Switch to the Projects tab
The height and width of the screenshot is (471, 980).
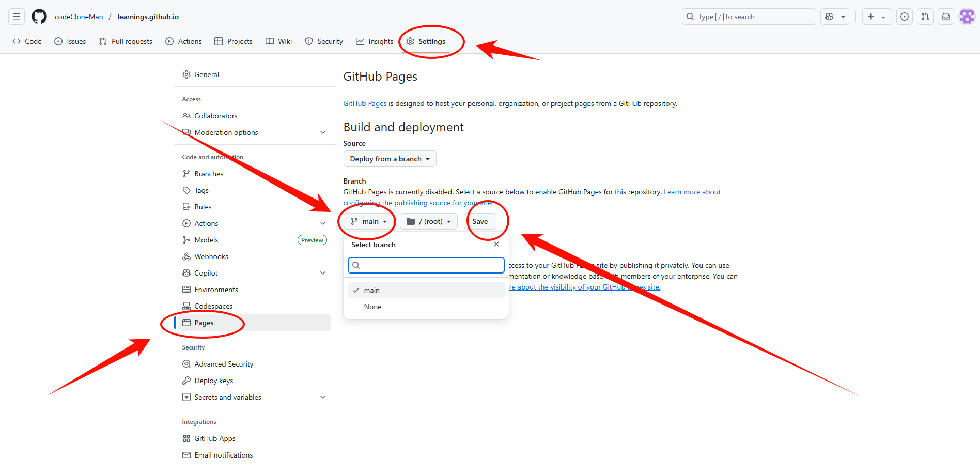[x=234, y=41]
